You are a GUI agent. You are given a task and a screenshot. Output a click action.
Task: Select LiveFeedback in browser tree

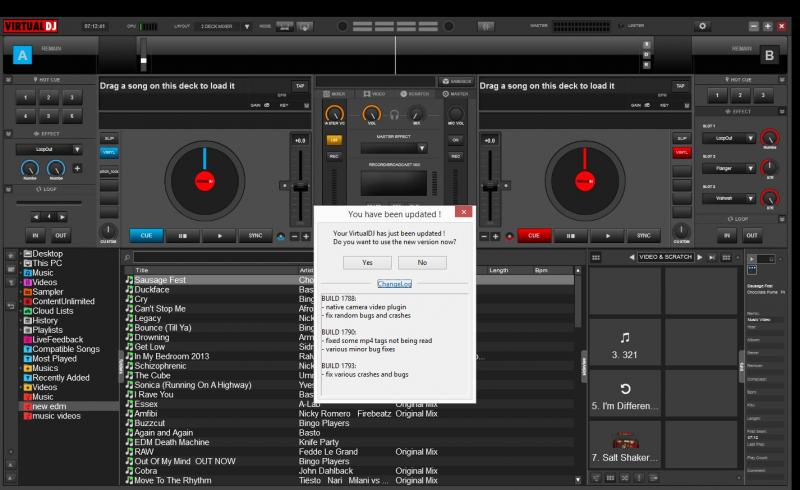tap(57, 339)
